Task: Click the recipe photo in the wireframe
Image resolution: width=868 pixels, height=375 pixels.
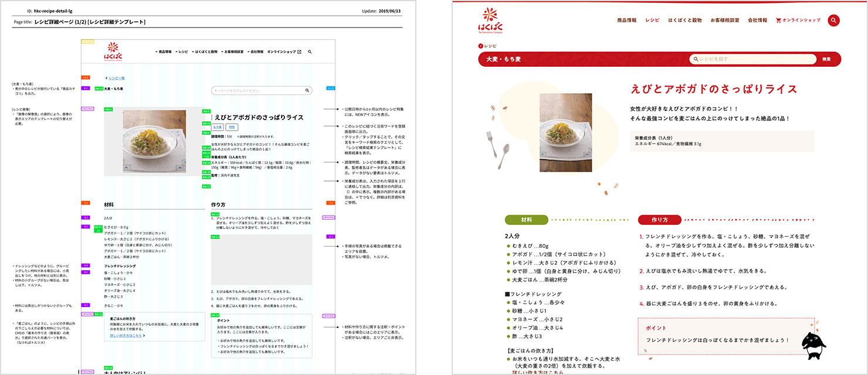Action: point(155,142)
